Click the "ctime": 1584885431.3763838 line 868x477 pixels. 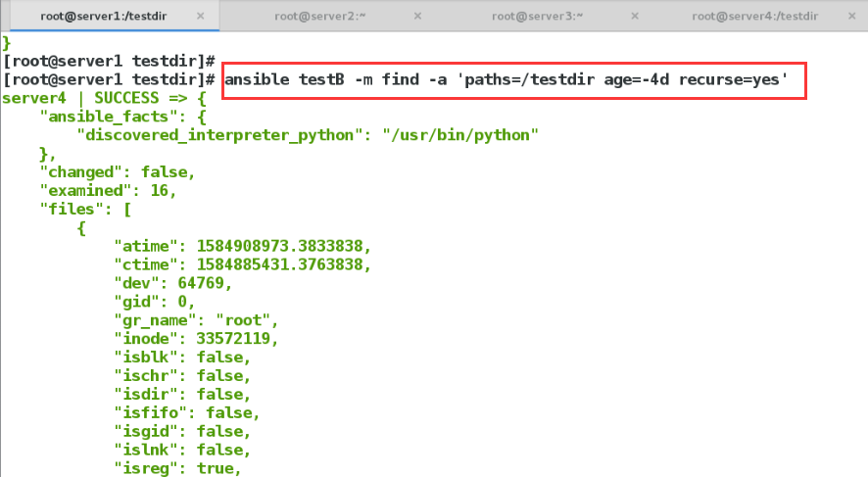pyautogui.click(x=242, y=265)
